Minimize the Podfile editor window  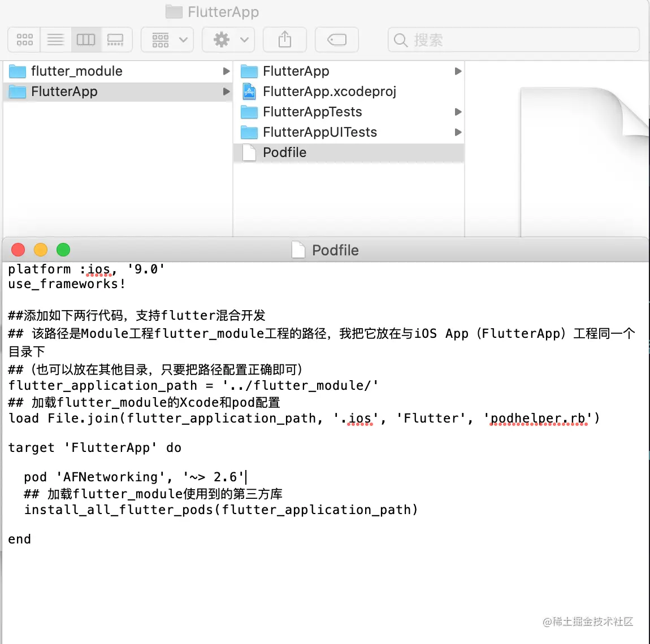point(41,250)
